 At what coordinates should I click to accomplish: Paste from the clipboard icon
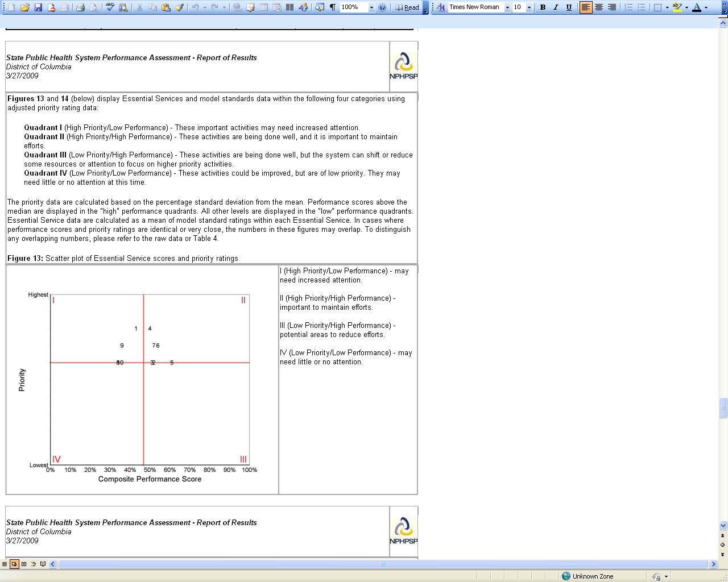(x=166, y=7)
